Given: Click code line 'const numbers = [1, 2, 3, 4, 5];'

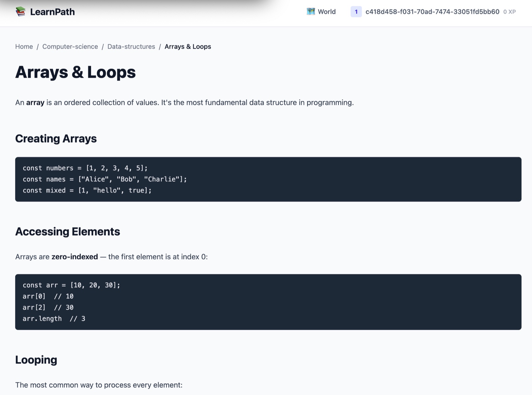Looking at the screenshot, I should pyautogui.click(x=85, y=168).
